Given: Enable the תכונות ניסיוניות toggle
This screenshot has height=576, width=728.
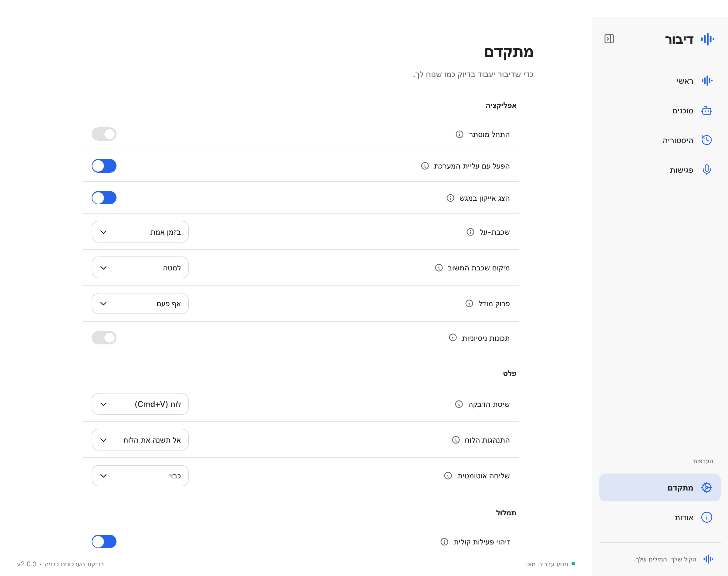Looking at the screenshot, I should (104, 338).
